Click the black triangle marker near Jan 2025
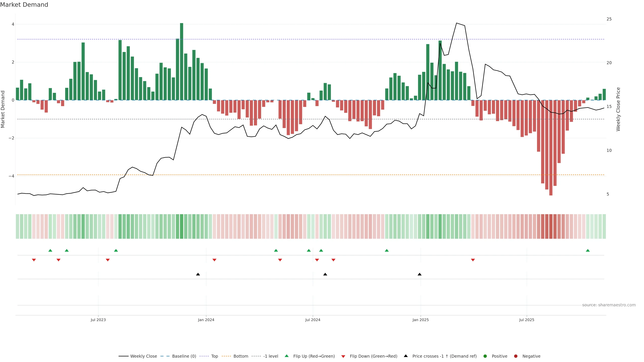The image size is (644, 362). coord(419,274)
